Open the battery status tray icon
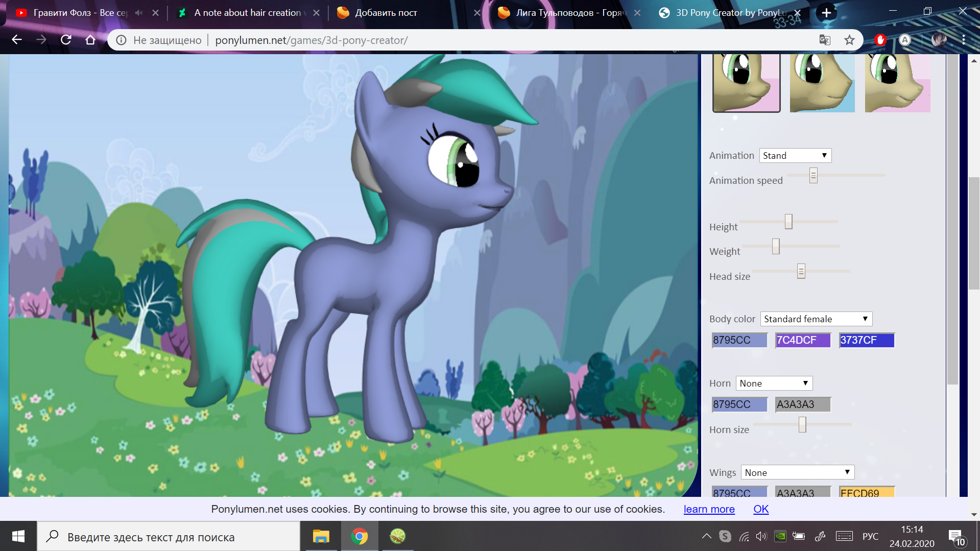The width and height of the screenshot is (980, 551). pos(799,536)
